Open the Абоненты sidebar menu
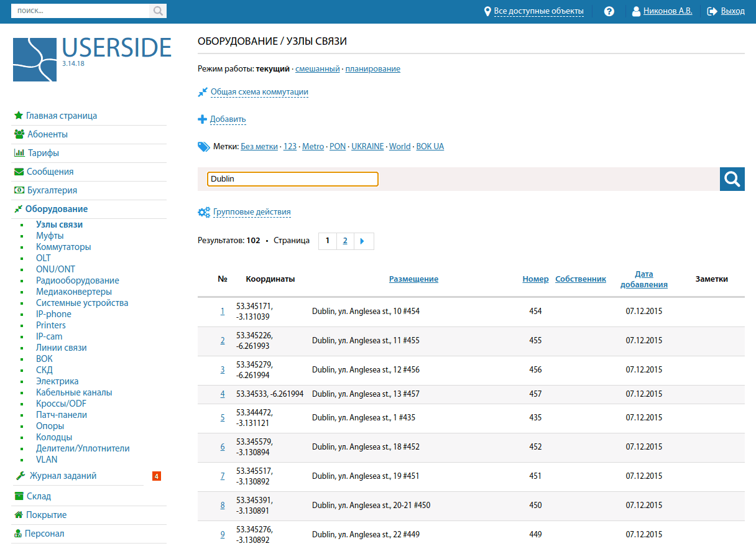The image size is (756, 546). pos(48,134)
